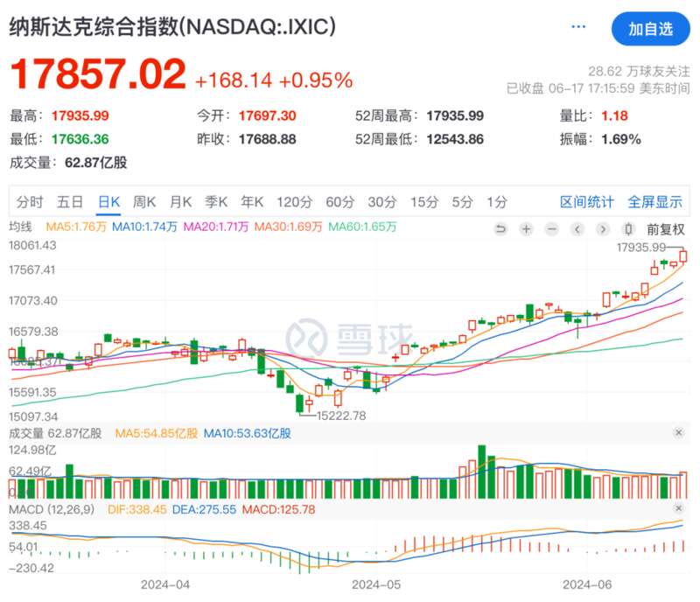Image resolution: width=700 pixels, height=602 pixels.
Task: Zoom in the K-line chart with plus icon
Action: [527, 229]
